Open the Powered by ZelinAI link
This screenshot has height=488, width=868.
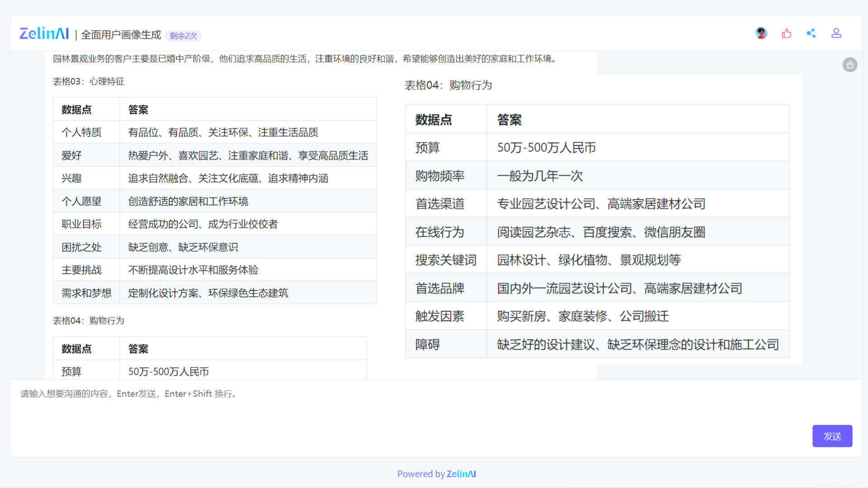pyautogui.click(x=436, y=474)
